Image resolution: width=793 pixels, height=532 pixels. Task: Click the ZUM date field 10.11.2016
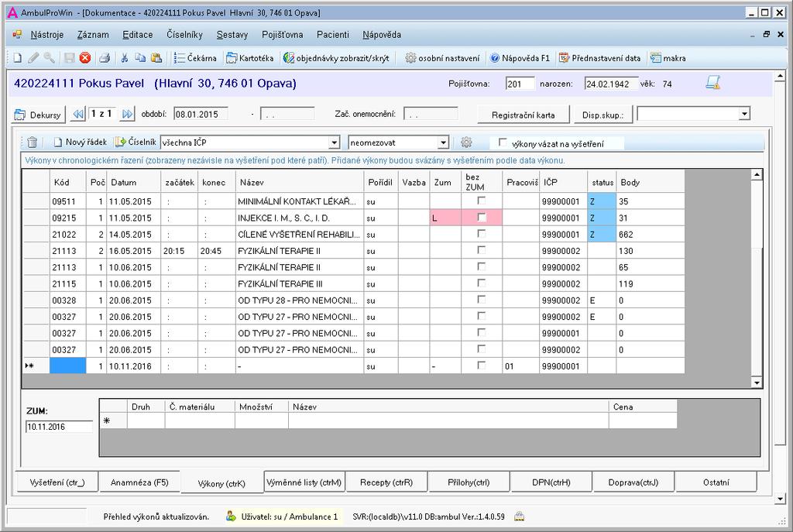59,427
